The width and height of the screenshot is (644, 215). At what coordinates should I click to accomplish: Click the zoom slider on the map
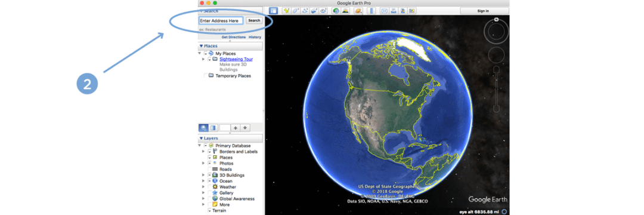click(x=496, y=88)
